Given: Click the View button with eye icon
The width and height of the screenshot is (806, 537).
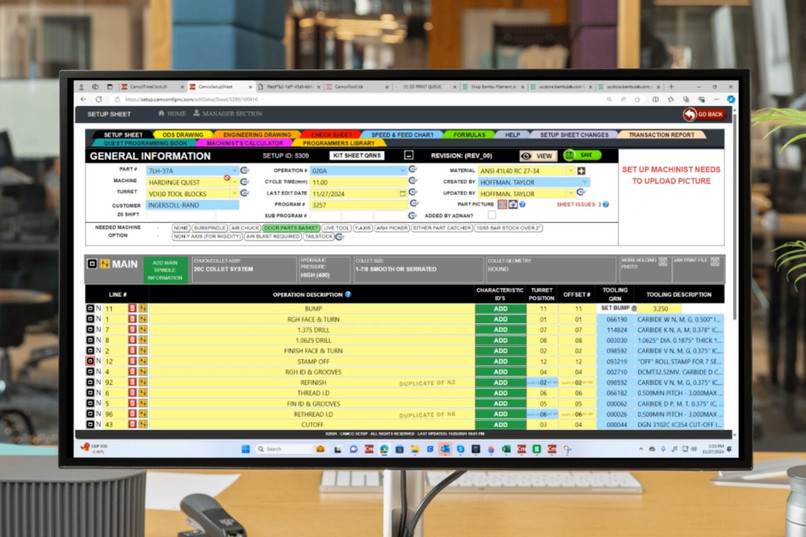Looking at the screenshot, I should (x=538, y=156).
